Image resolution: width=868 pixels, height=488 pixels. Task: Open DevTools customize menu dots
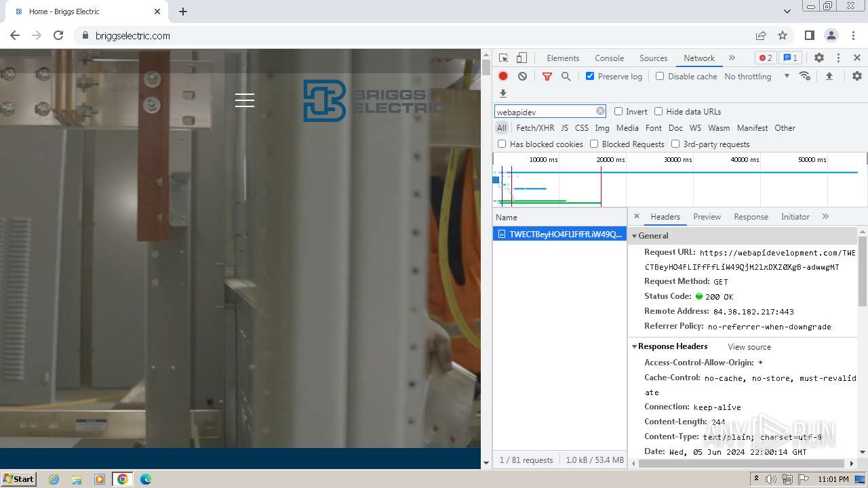838,58
